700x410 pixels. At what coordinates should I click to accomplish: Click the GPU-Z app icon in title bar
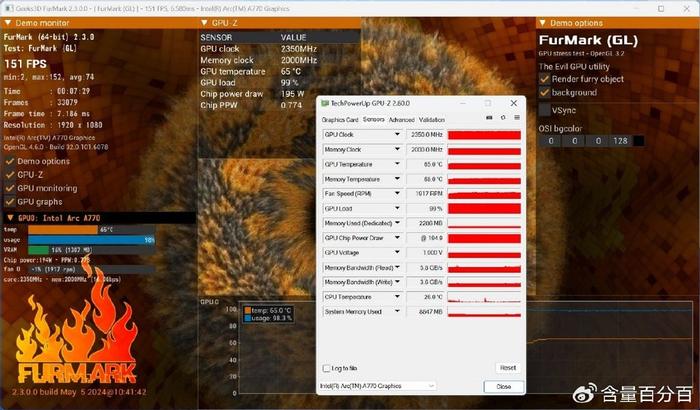325,103
